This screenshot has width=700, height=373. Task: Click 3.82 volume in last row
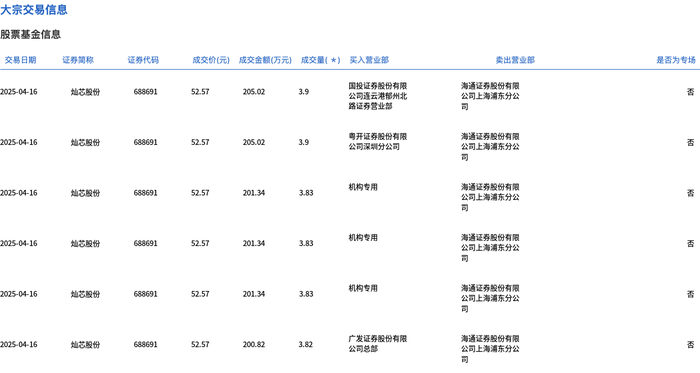pos(306,344)
